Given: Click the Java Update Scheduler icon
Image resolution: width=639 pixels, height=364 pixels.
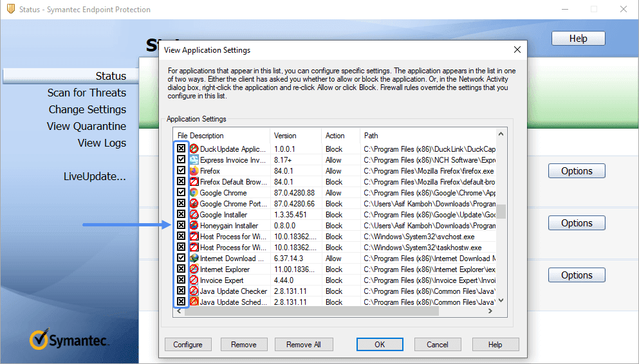Looking at the screenshot, I should (x=194, y=302).
